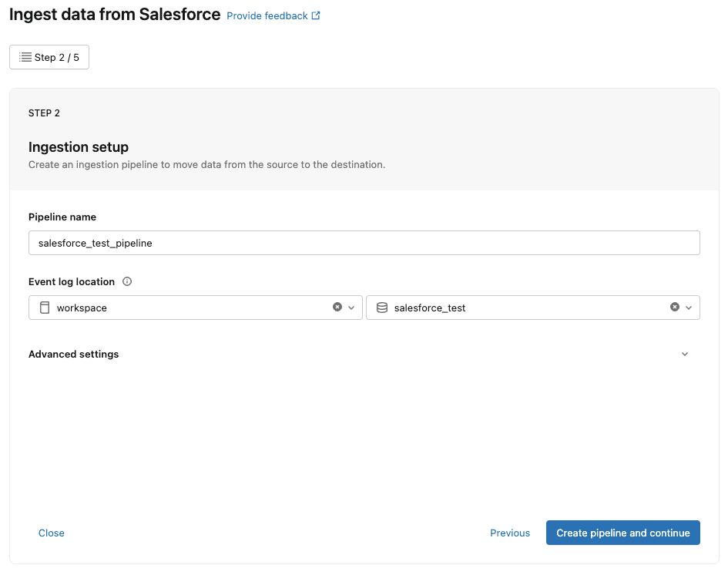
Task: Click the external-link icon next to Provide feedback
Action: pos(314,15)
